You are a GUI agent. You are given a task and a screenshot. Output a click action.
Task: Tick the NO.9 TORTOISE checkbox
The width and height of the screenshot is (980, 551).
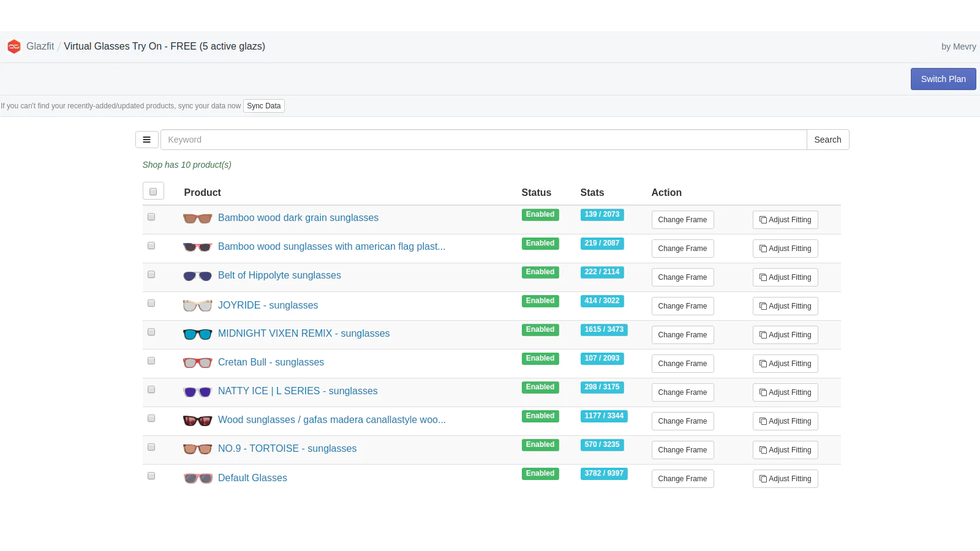151,447
